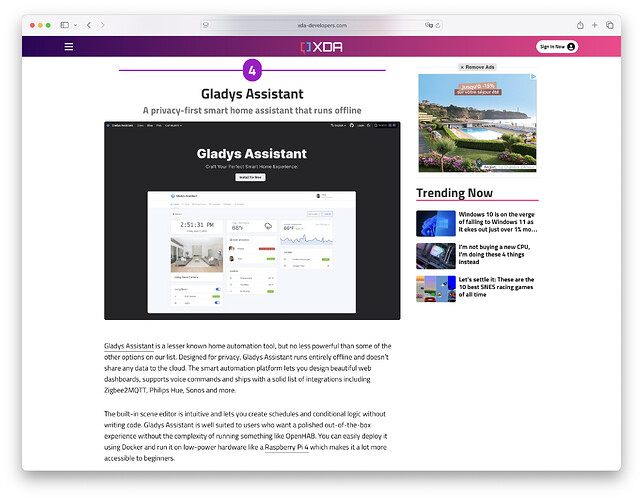The height and width of the screenshot is (500, 642).
Task: Toggle the Safari sidebar icon
Action: 64,24
